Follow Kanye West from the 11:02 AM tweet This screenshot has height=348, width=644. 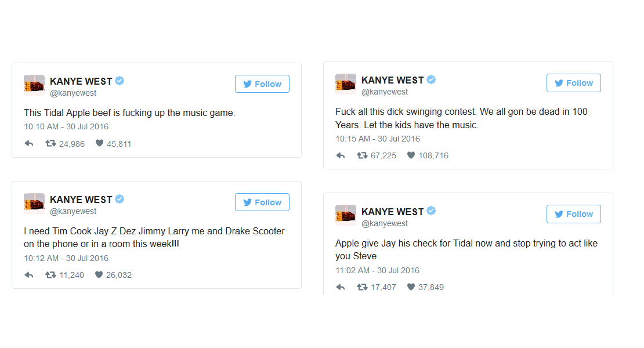point(573,214)
